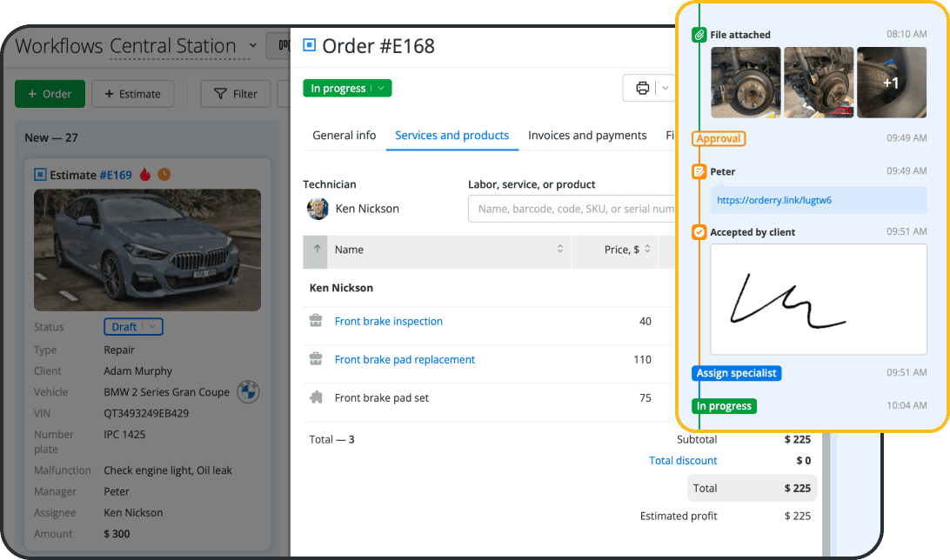Screen dimensions: 950x560
Task: Click the fire icon on Estimate #E169
Action: (145, 175)
